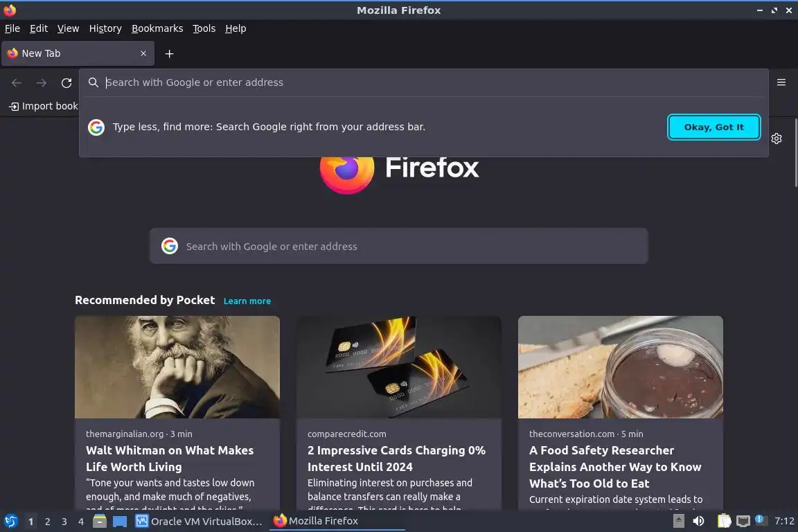Open the Tools menu
This screenshot has height=532, width=798.
click(204, 28)
